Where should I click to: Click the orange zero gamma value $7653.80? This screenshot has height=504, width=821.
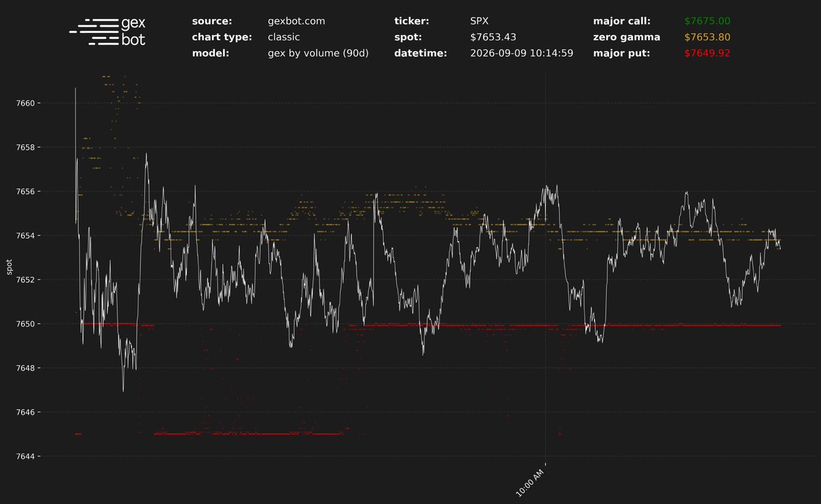click(708, 37)
